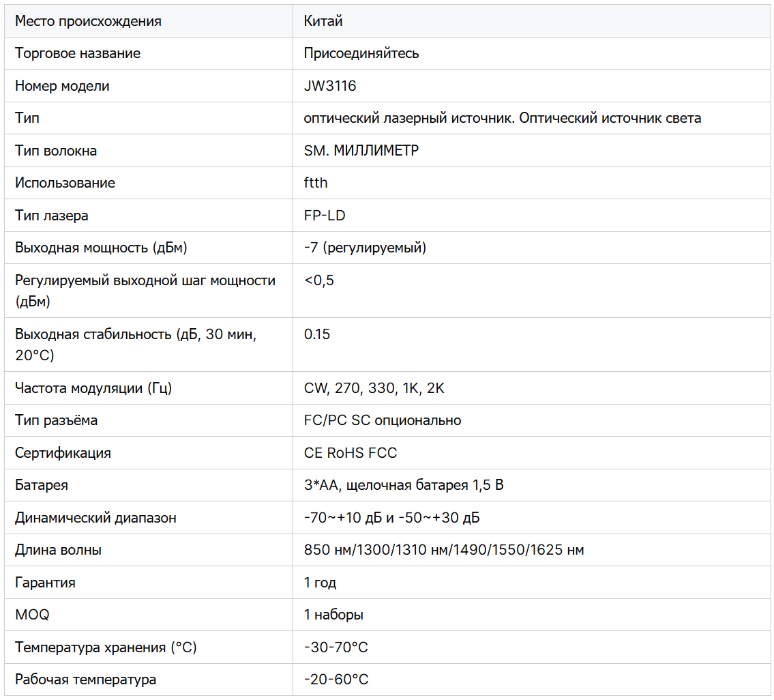Click the 'Торговое название' row label
This screenshot has width=774, height=700.
[78, 53]
